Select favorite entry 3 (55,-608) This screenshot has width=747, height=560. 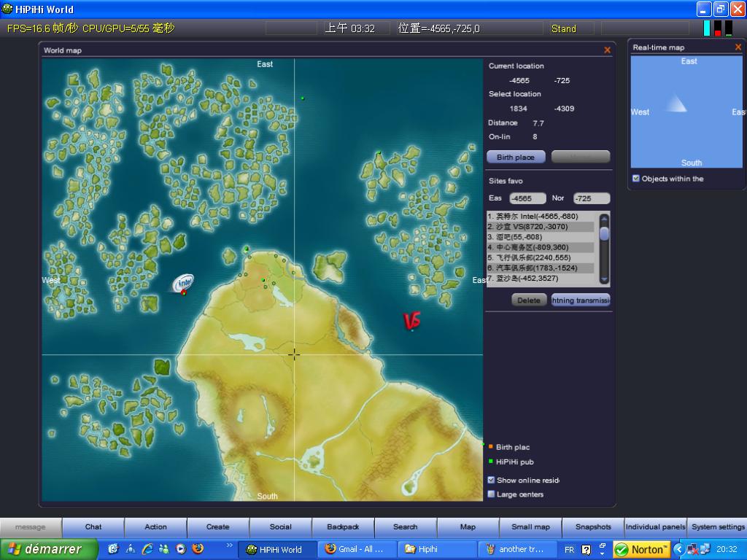tap(541, 237)
